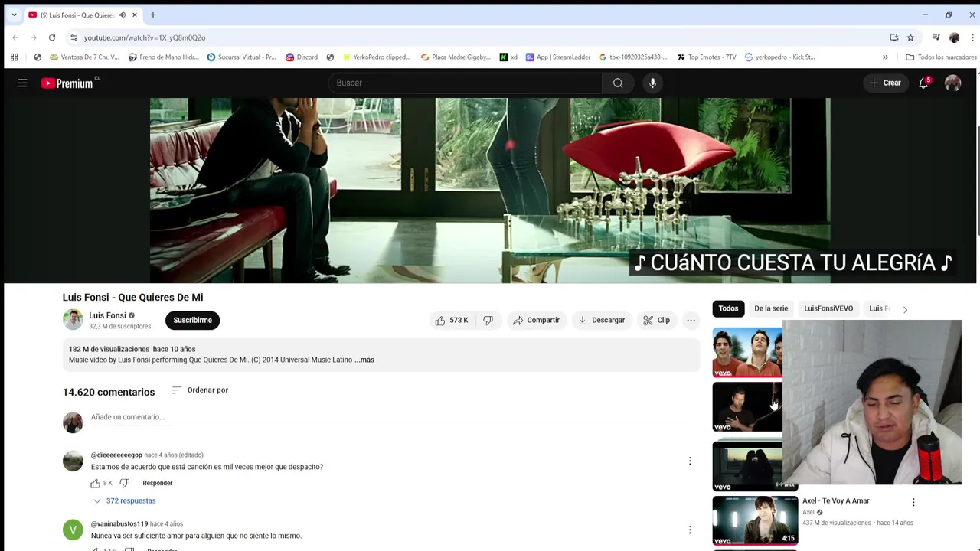Open the Discord bookmark
980x551 pixels.
point(302,57)
